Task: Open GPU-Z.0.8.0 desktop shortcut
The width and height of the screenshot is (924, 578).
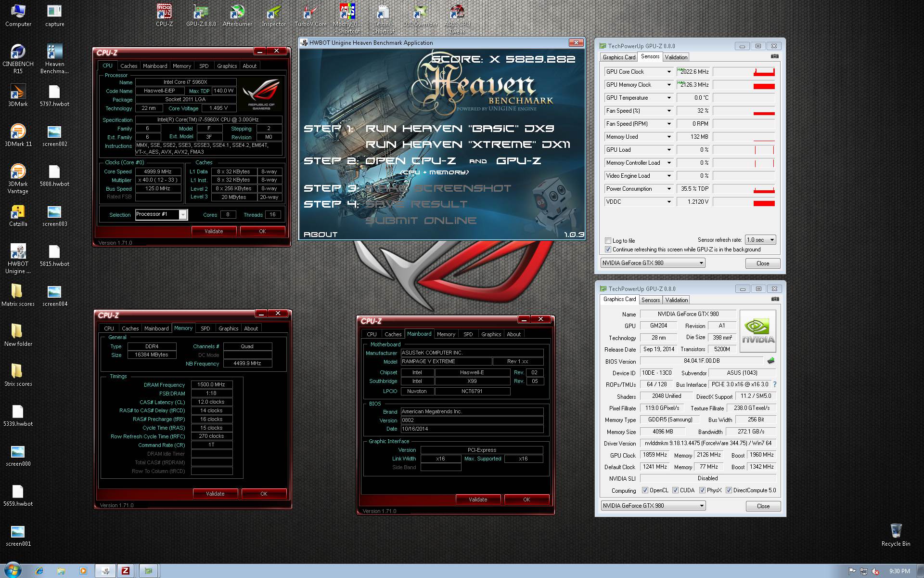Action: (201, 15)
